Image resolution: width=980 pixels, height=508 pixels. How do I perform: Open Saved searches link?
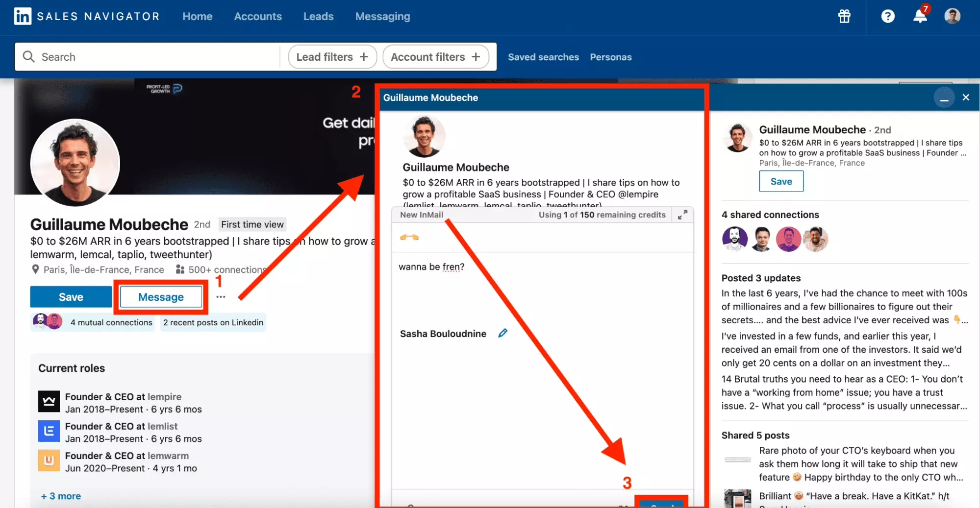543,57
